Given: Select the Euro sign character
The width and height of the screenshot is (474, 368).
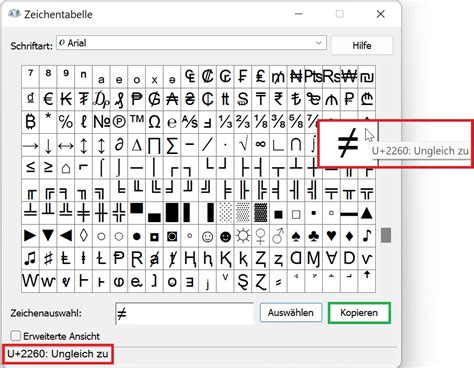Looking at the screenshot, I should tap(48, 99).
